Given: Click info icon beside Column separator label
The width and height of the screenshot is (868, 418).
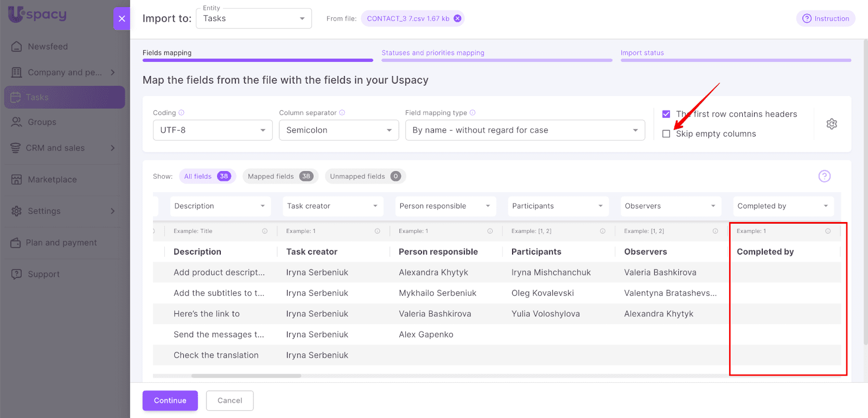Looking at the screenshot, I should click(x=342, y=113).
